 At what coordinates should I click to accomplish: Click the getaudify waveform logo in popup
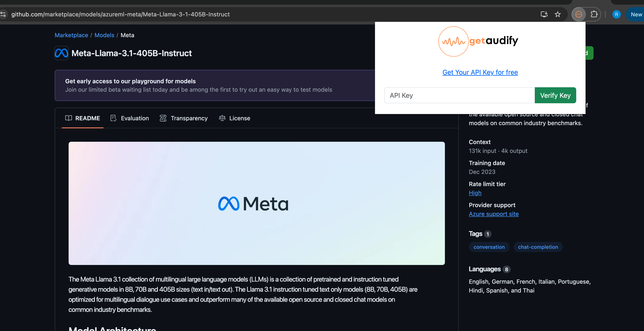pyautogui.click(x=453, y=41)
